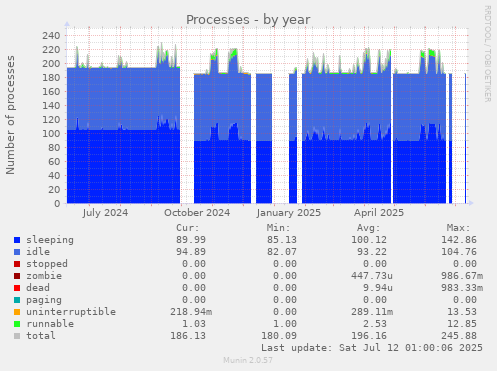497x371 pixels.
Task: Click the 'Last update' timestamp line
Action: 372,348
